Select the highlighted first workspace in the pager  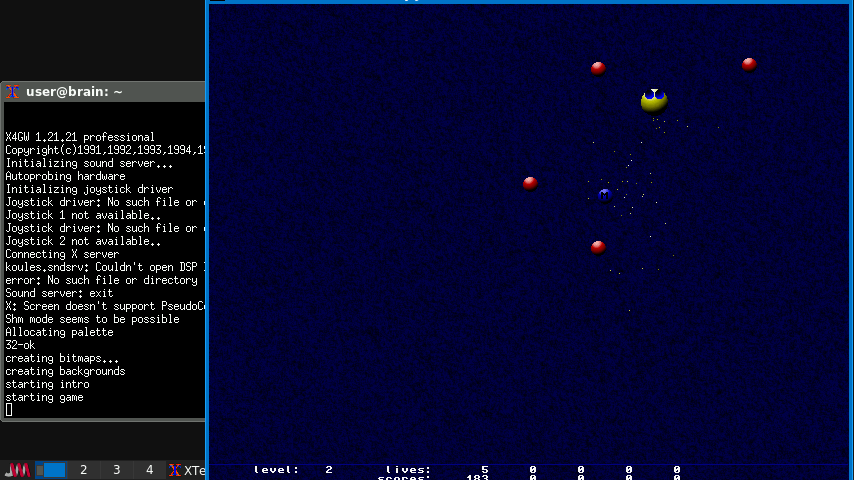point(51,470)
